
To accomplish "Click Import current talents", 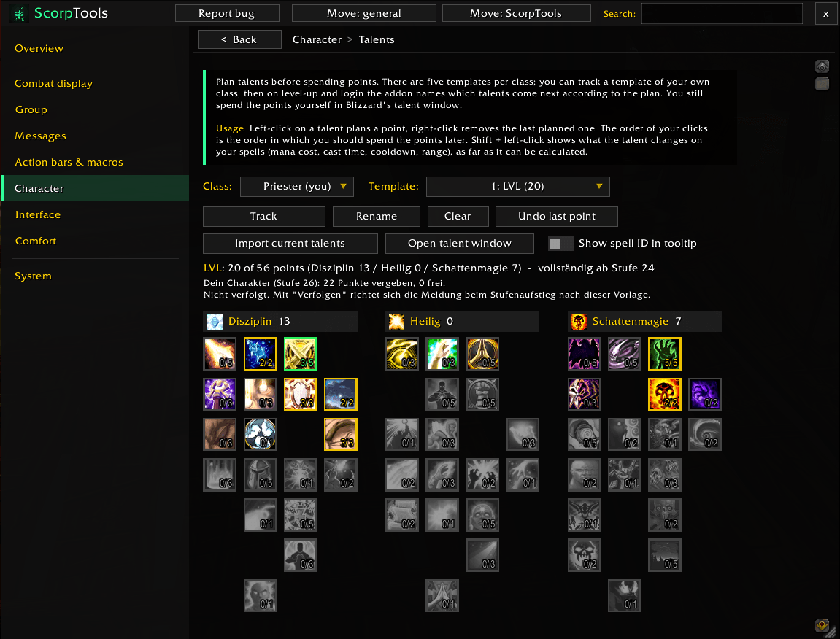I will tap(290, 244).
